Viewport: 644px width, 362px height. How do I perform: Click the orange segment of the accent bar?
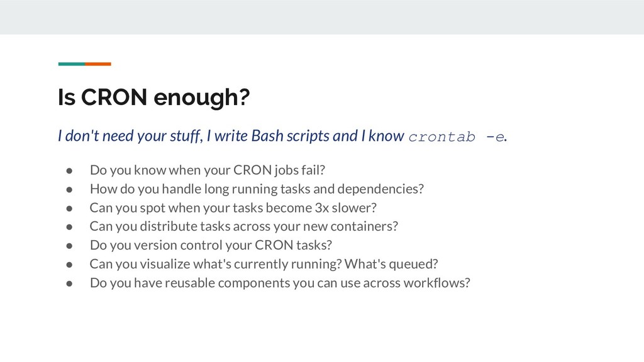pyautogui.click(x=98, y=63)
